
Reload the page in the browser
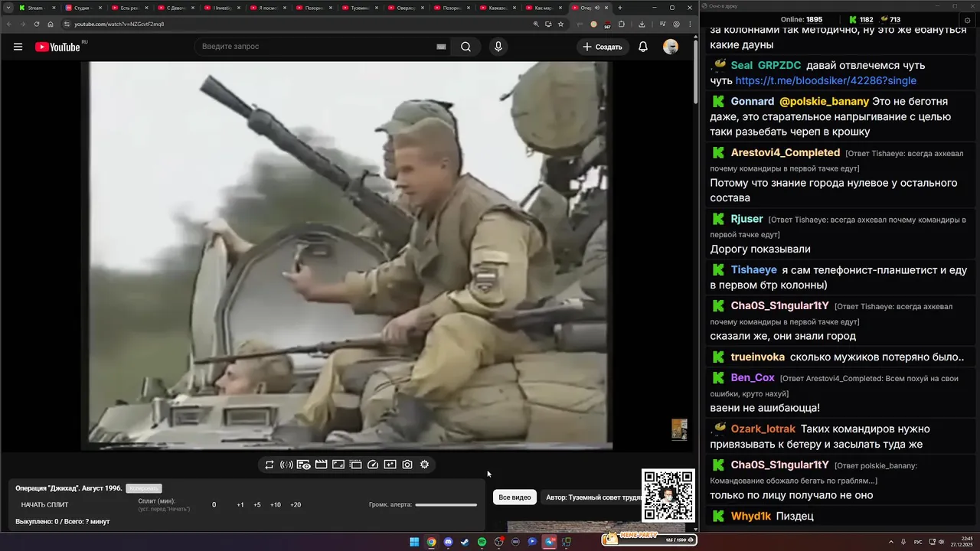pyautogui.click(x=37, y=24)
